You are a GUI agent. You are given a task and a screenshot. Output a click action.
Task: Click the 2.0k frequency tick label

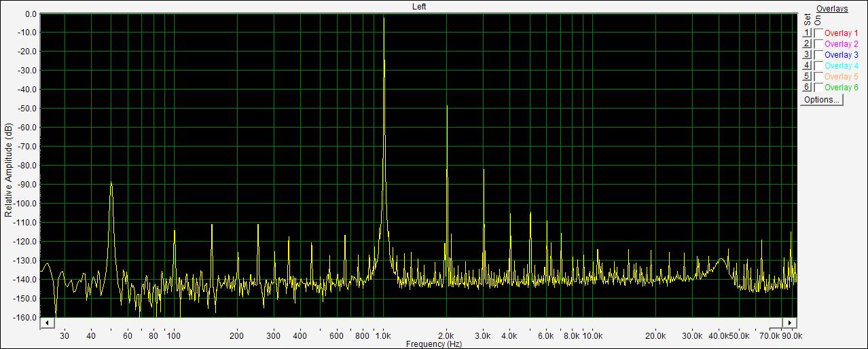(x=446, y=336)
